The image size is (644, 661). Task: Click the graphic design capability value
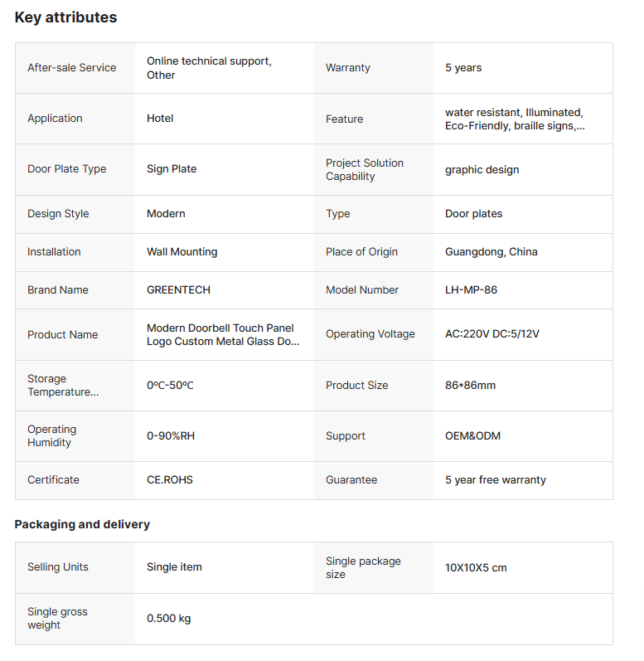(482, 170)
